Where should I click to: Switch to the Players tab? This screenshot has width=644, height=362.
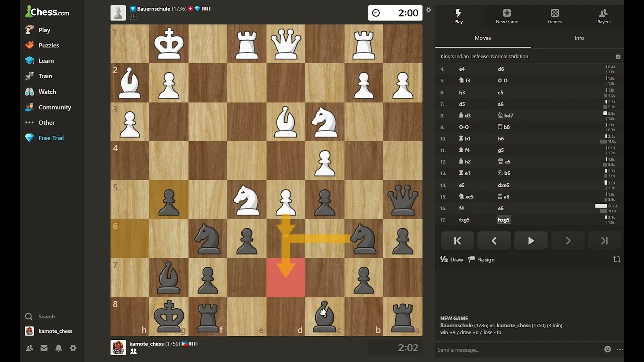[603, 16]
